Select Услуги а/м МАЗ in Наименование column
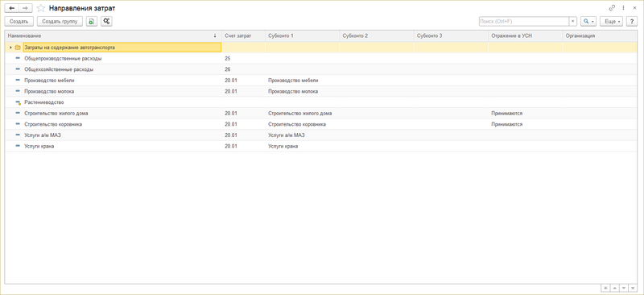 (43, 135)
